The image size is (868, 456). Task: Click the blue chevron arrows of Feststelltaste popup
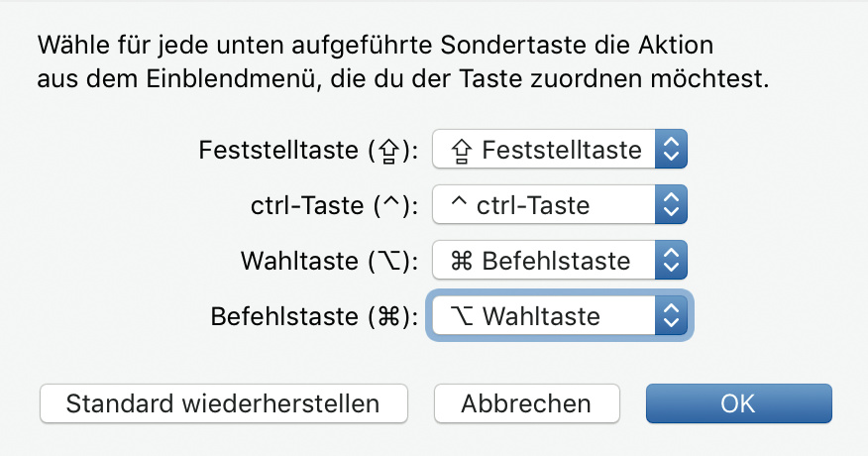(671, 151)
